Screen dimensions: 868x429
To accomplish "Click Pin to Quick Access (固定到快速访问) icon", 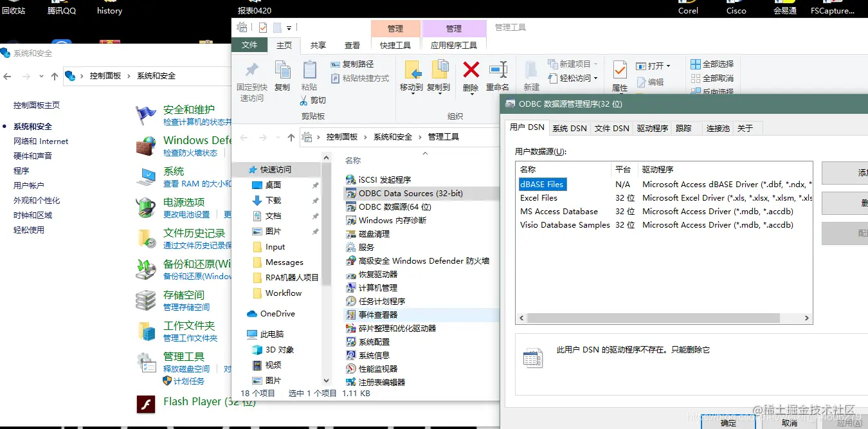I will 252,69.
